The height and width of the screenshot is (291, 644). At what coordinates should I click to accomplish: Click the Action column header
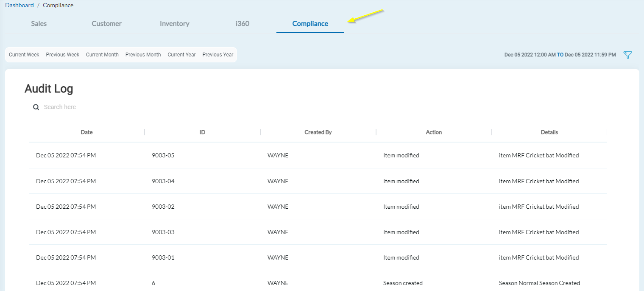pos(434,132)
